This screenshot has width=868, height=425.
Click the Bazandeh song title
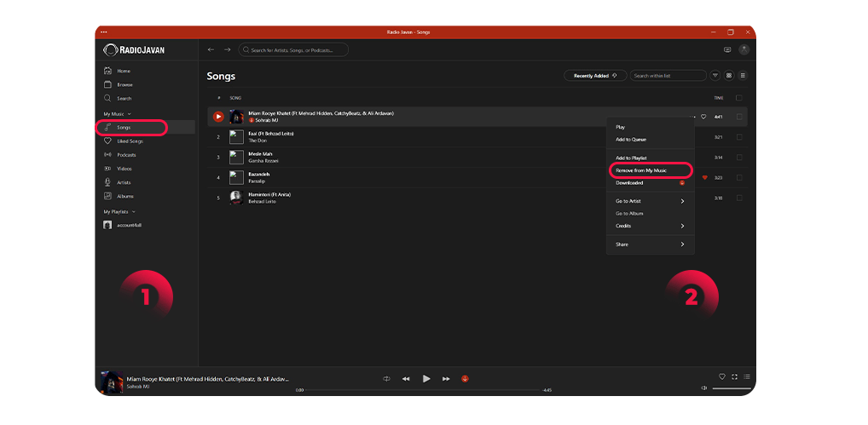pyautogui.click(x=258, y=174)
